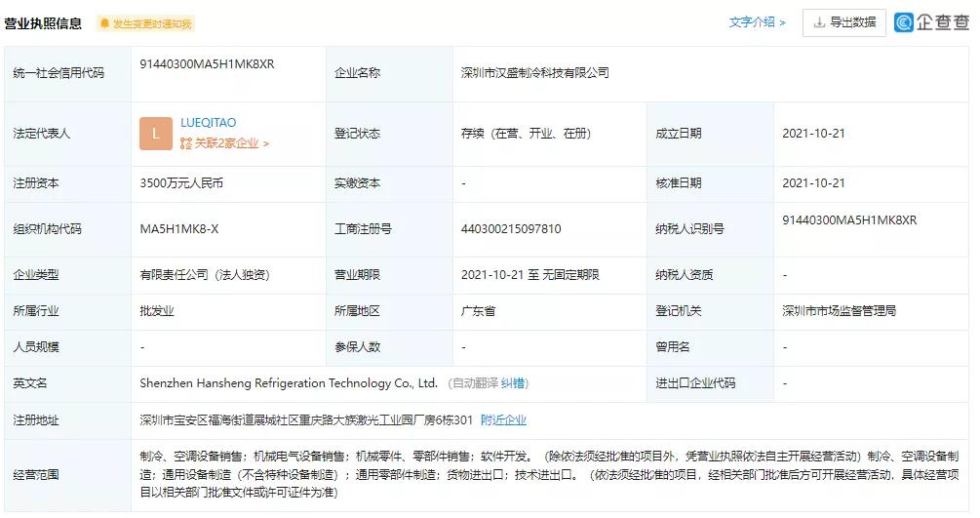Viewport: 980px width, 518px height.
Task: Click 纠错 to correct English name
Action: pyautogui.click(x=515, y=383)
